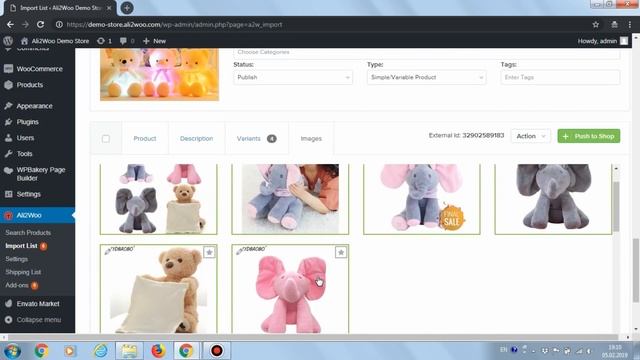Click the Choose Categories field
The image size is (640, 360).
427,53
